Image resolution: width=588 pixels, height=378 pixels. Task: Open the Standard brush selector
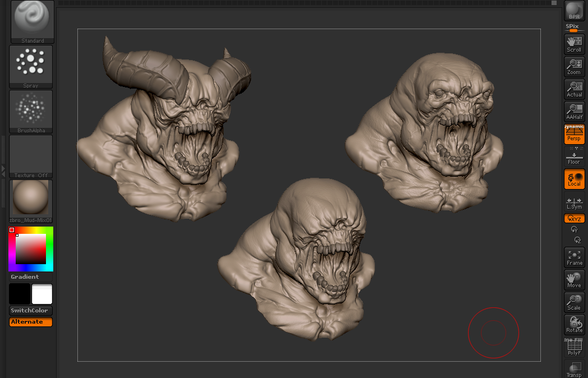pyautogui.click(x=33, y=22)
